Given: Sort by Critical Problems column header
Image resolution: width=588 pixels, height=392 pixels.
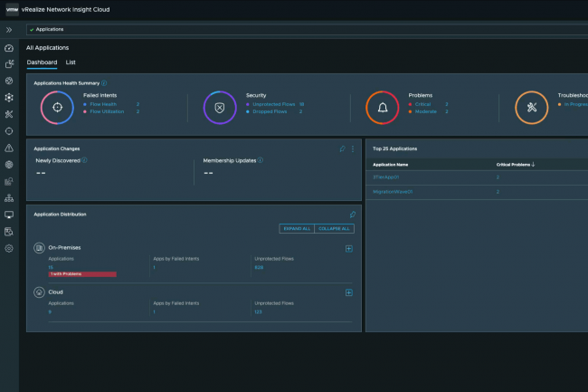Looking at the screenshot, I should (x=515, y=165).
